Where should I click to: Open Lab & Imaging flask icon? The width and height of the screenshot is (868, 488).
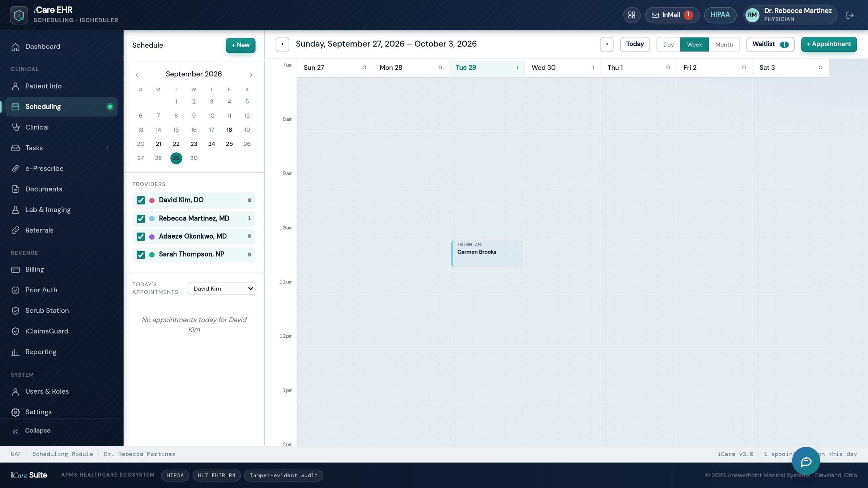[15, 210]
